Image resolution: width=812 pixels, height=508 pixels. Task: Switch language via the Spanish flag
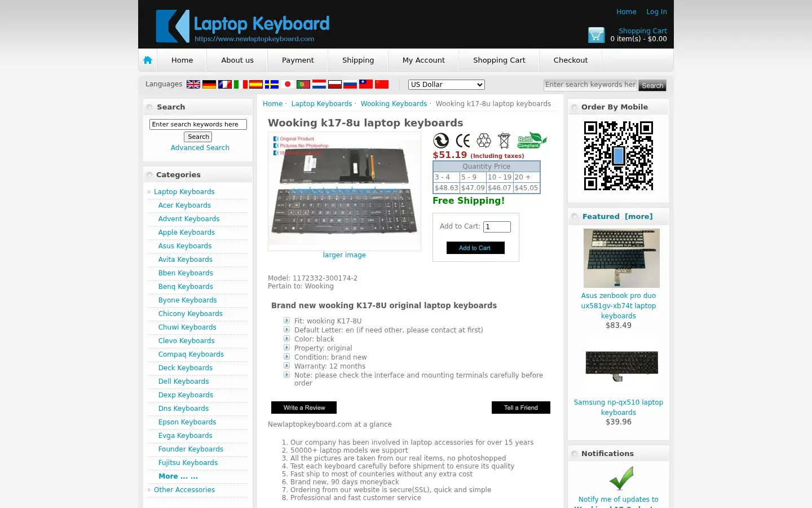click(256, 84)
